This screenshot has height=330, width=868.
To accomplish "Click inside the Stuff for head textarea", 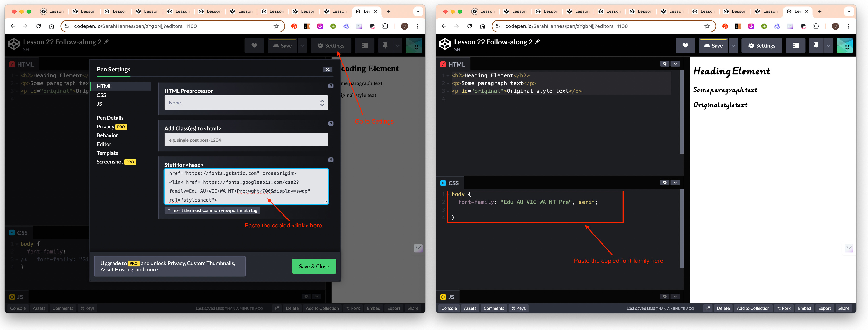I will 246,186.
